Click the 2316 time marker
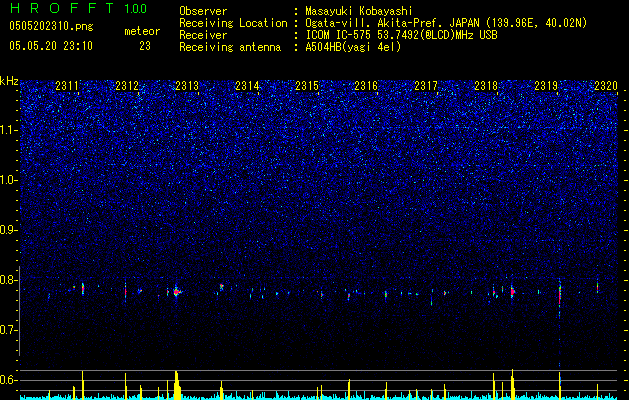This screenshot has height=400, width=629. (x=366, y=86)
